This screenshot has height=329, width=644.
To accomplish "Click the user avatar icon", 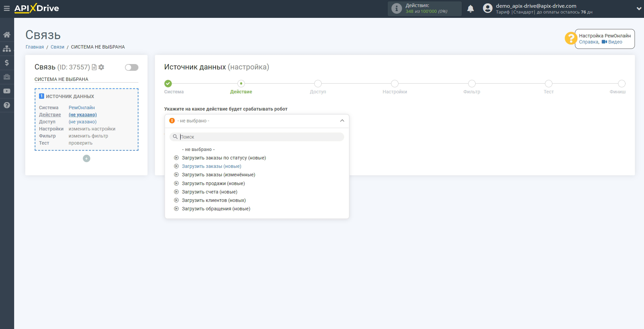I will pyautogui.click(x=487, y=8).
